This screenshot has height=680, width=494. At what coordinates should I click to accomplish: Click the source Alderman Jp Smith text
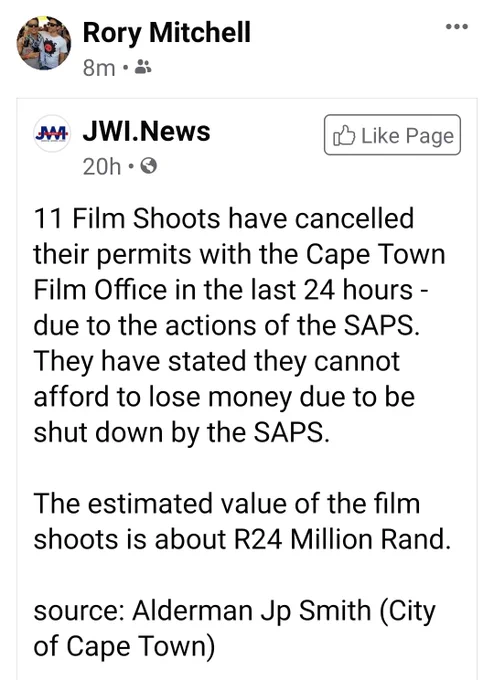coord(234,628)
